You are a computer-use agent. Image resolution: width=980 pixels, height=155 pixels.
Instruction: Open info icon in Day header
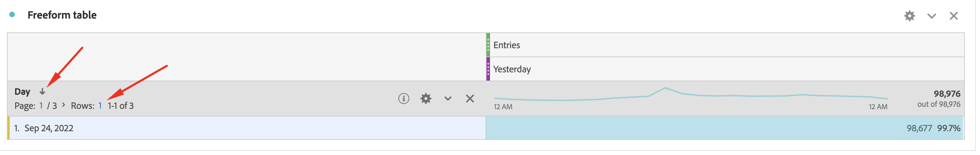point(404,99)
